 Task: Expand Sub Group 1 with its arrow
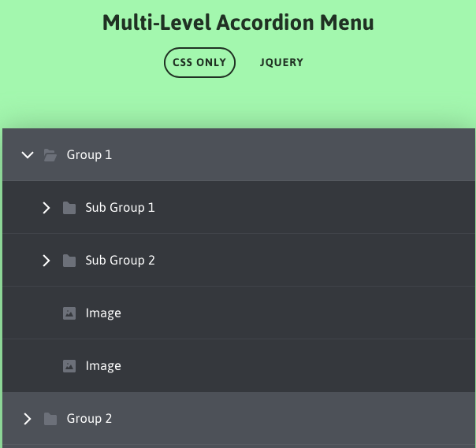[x=46, y=208]
